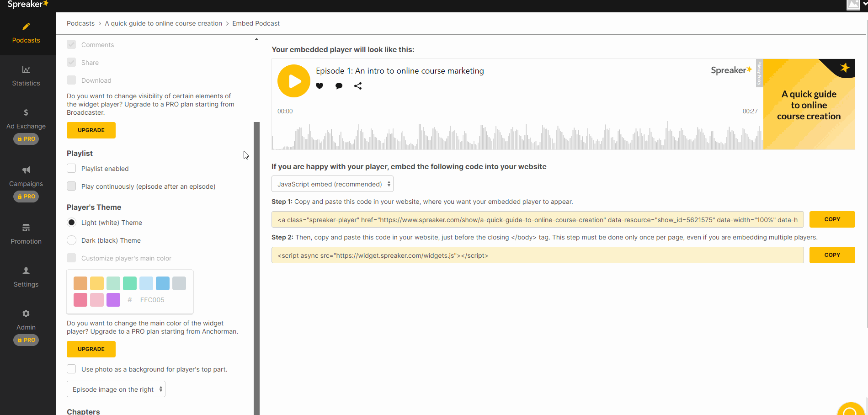Select the Ad Exchange dollar icon
Screen dimensions: 868x415
click(26, 112)
